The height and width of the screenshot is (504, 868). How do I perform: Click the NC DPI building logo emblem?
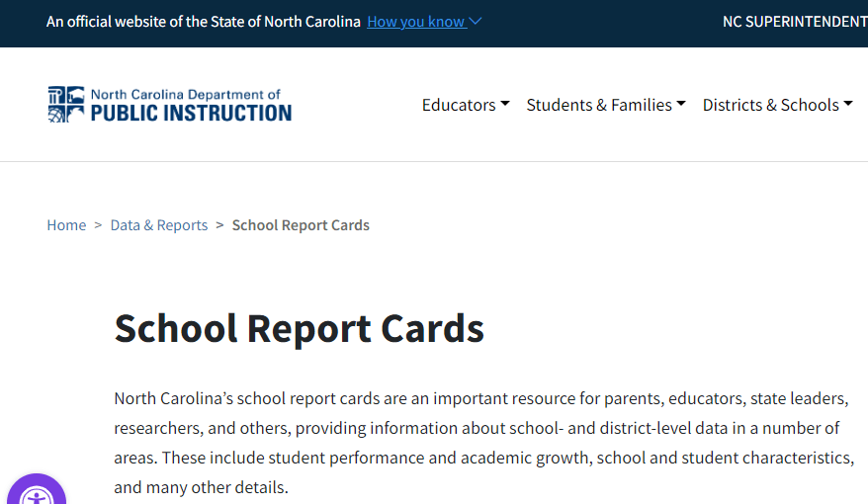pos(66,104)
